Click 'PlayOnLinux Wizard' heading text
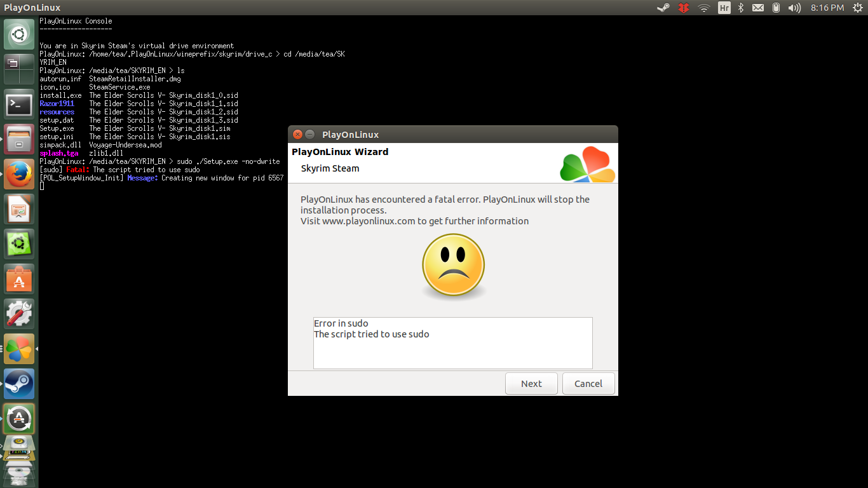 pos(340,152)
